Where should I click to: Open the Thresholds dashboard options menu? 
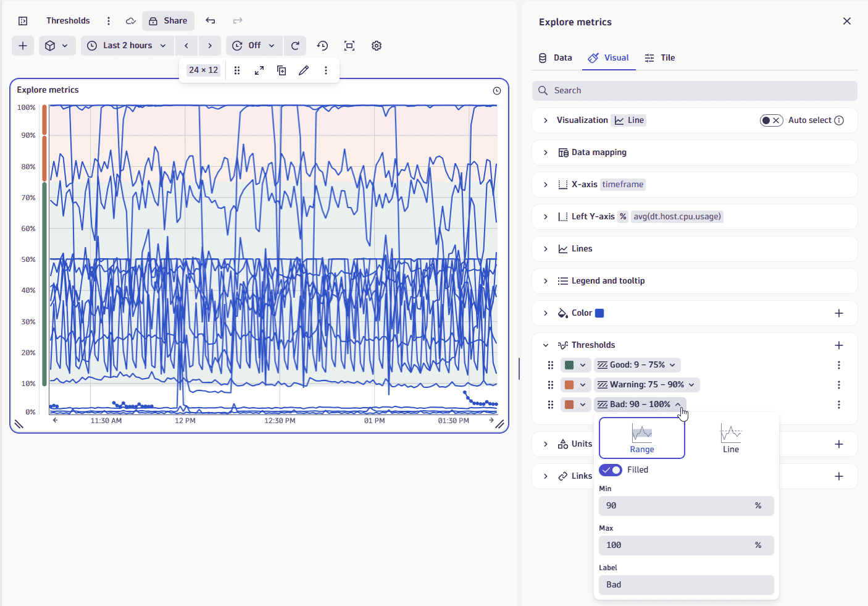point(109,21)
